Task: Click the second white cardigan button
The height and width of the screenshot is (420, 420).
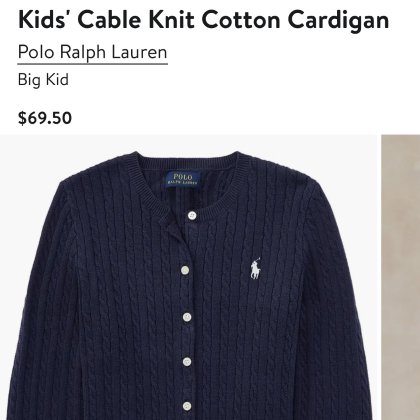Action: click(185, 270)
